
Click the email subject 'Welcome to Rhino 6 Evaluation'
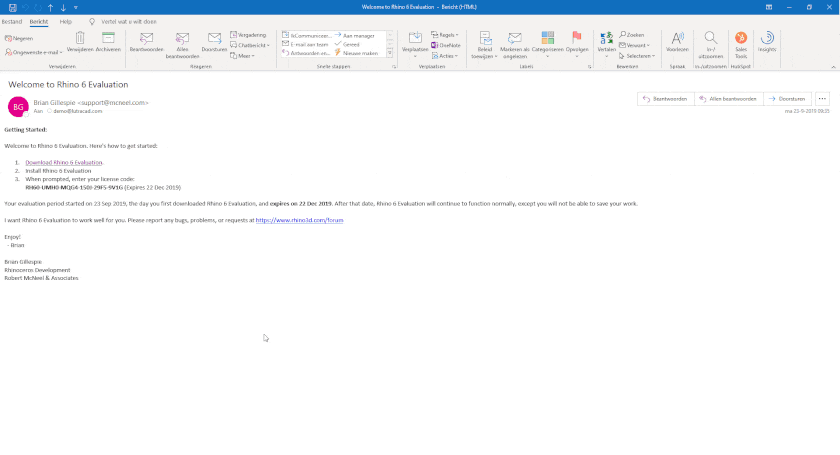pos(68,85)
